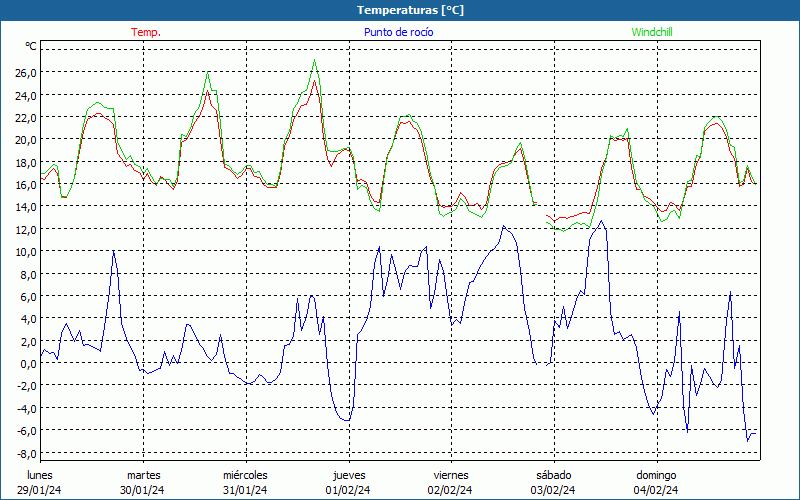Screen dimensions: 800x500
Task: Click the -2,0 y-axis value
Action: pos(27,386)
